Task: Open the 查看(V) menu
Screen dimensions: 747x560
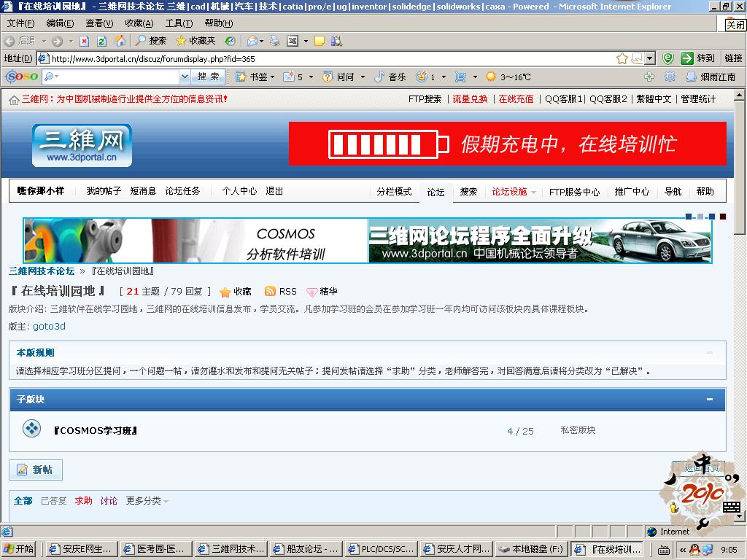Action: [99, 23]
